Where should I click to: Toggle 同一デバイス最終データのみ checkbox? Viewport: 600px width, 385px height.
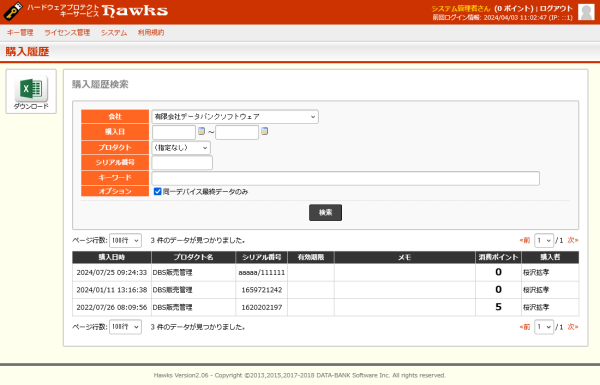pyautogui.click(x=157, y=191)
